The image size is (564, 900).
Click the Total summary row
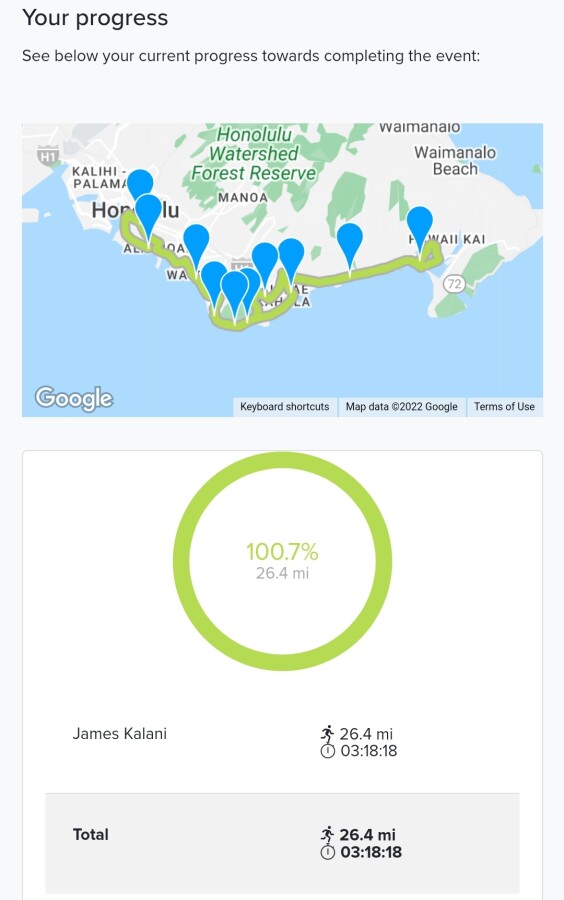[x=282, y=843]
